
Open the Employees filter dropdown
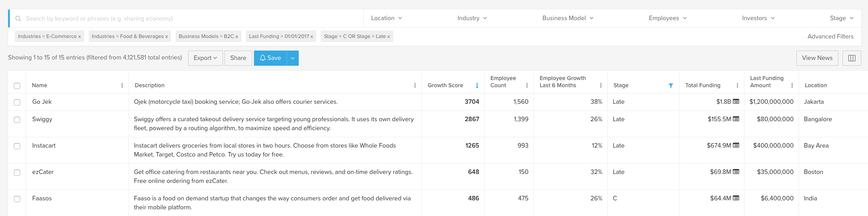coord(668,18)
